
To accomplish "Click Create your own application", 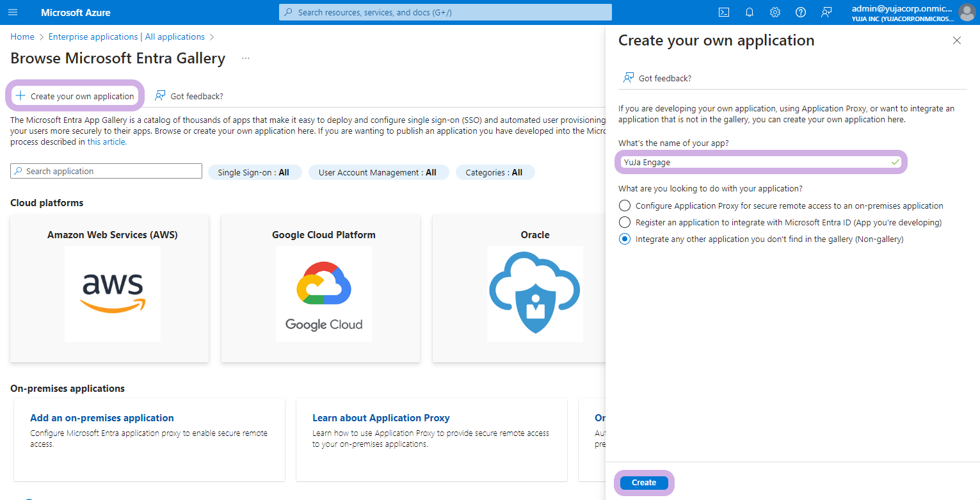I will pos(76,96).
